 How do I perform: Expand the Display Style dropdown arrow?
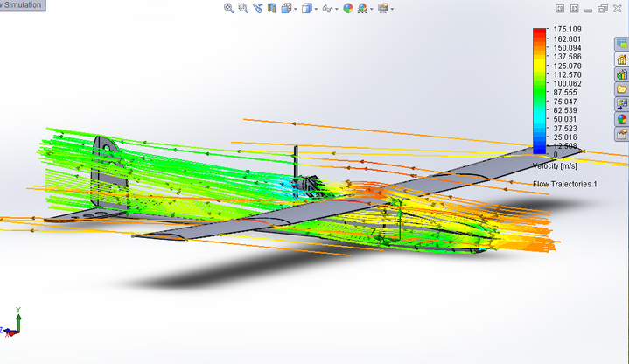(x=316, y=9)
